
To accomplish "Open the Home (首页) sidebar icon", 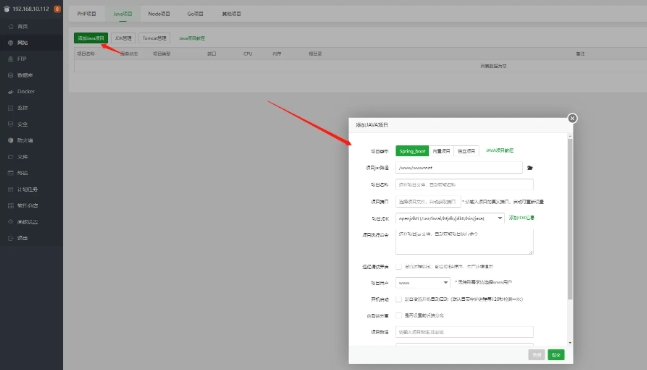I will click(x=11, y=26).
